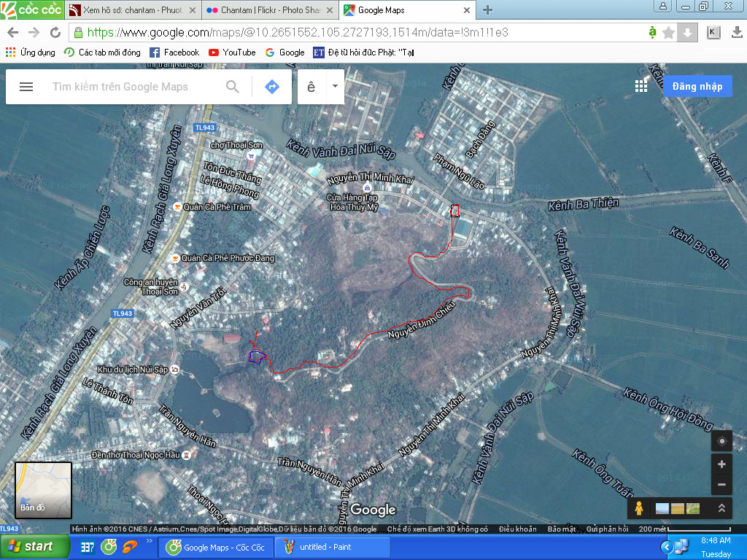Open the Facebook bookmark

pos(174,52)
